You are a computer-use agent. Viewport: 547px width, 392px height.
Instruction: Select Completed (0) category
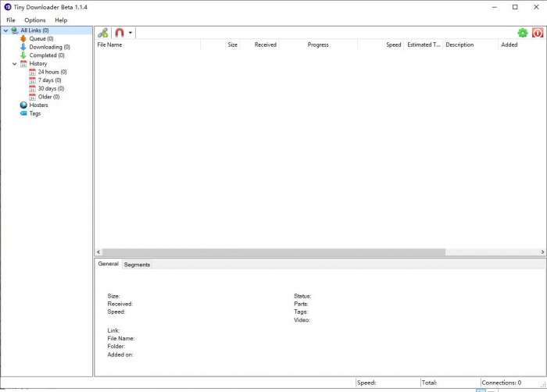click(47, 55)
